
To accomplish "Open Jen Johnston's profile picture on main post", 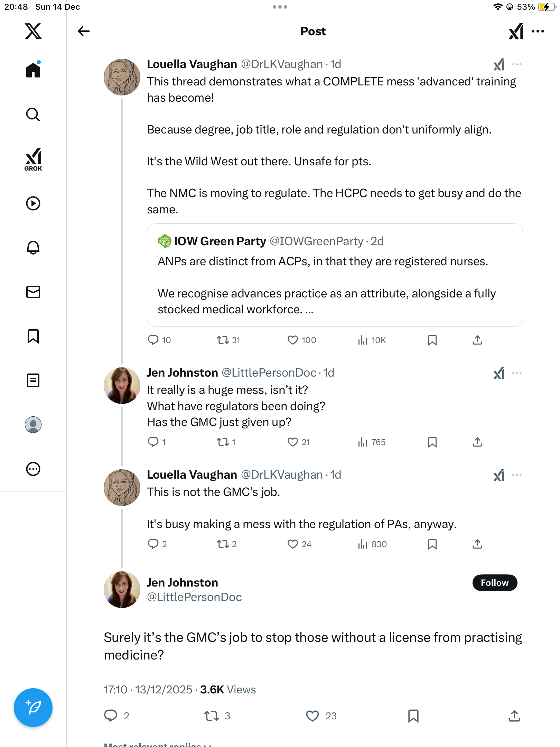I will tap(122, 590).
